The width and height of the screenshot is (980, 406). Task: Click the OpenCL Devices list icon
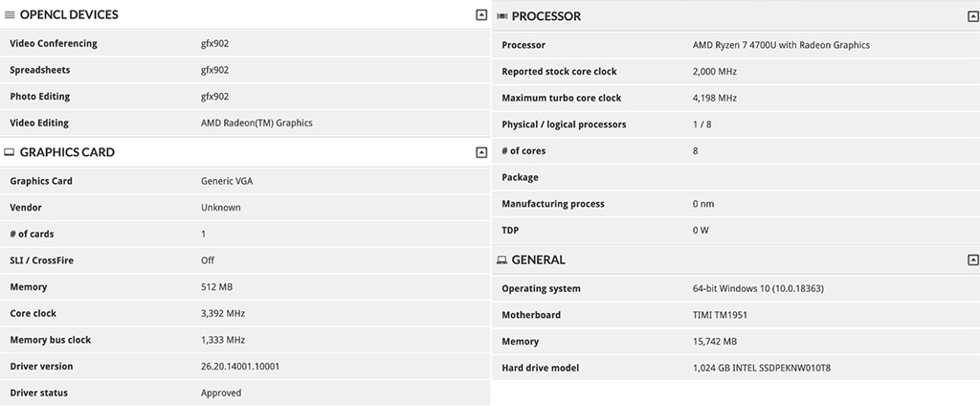(x=10, y=15)
